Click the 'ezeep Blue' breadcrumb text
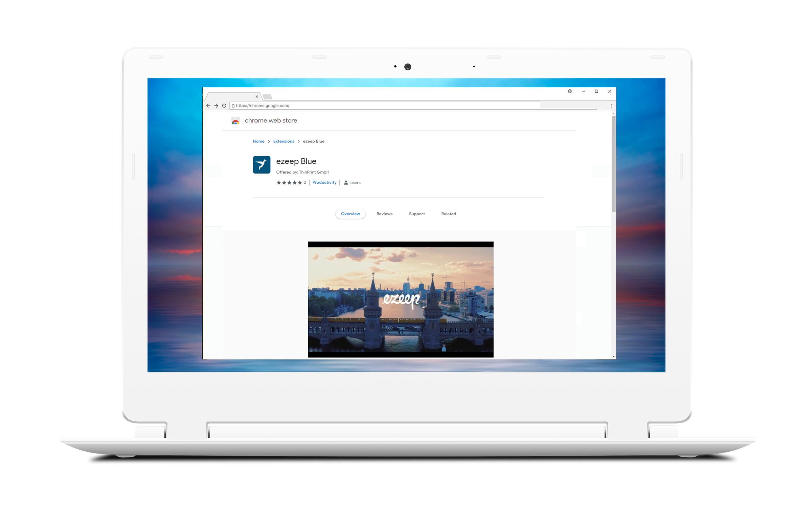The image size is (812, 510). coord(313,141)
